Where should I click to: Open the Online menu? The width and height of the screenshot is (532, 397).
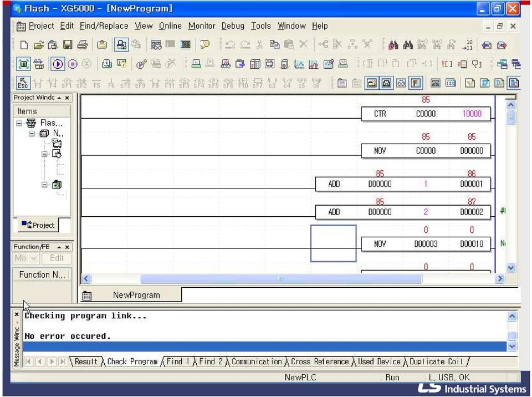(170, 26)
